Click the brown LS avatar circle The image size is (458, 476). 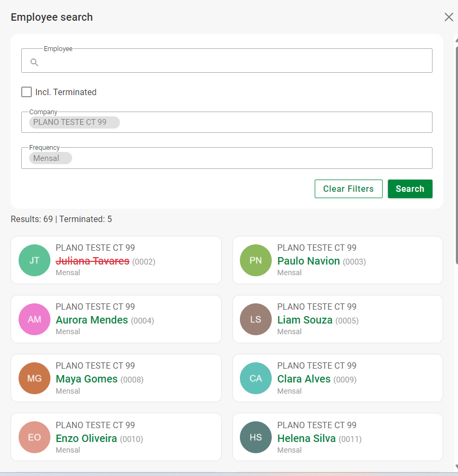pos(256,319)
